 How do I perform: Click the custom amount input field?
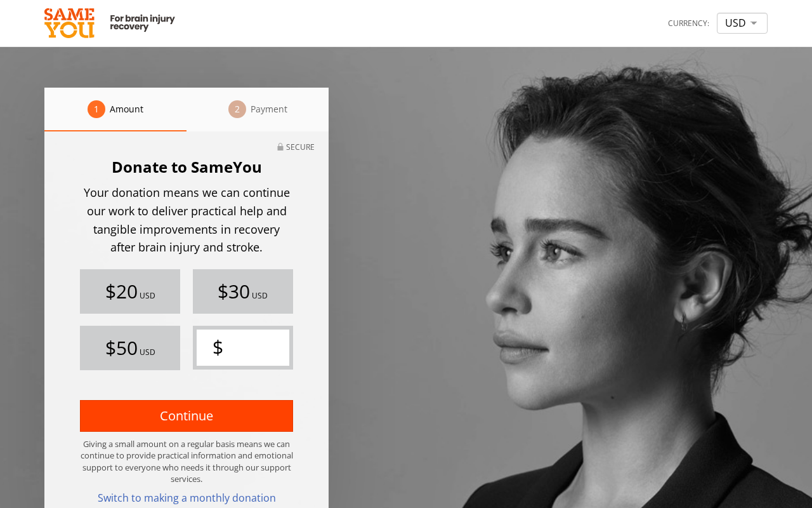[x=254, y=348]
